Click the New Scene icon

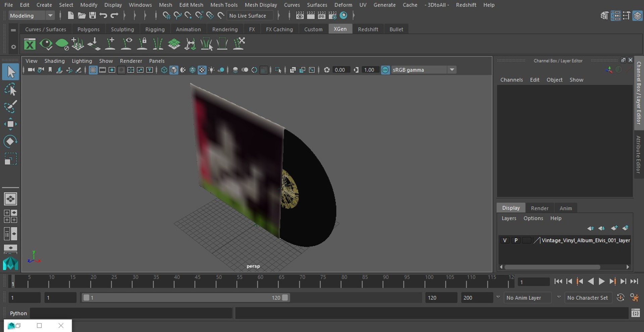pyautogui.click(x=70, y=15)
